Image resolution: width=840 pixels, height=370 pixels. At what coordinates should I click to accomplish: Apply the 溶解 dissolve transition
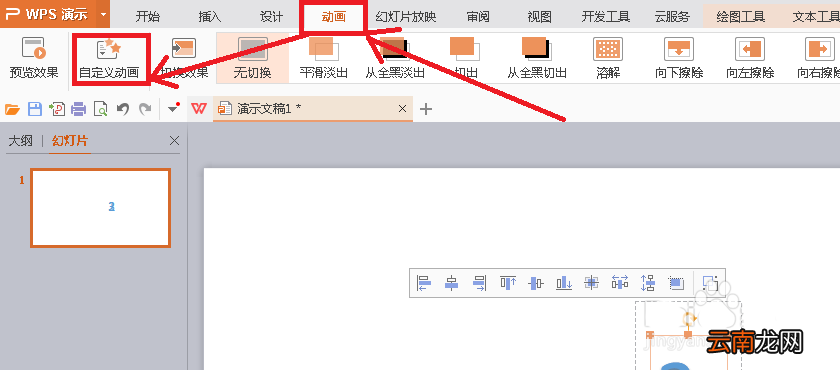[608, 58]
